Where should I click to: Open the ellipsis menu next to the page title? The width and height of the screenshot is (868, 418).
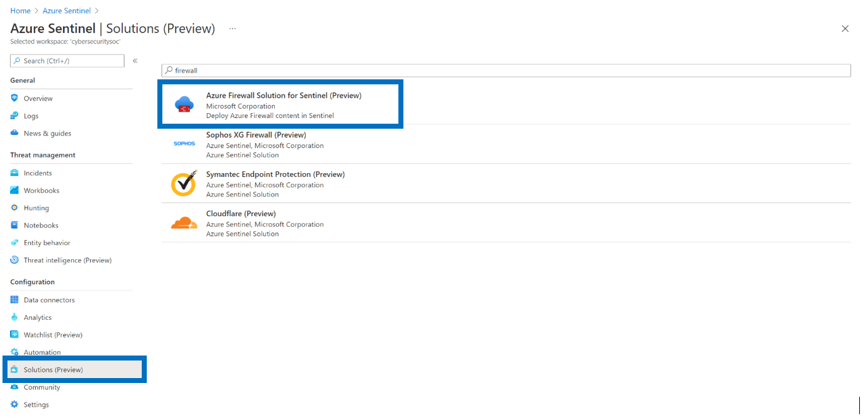click(x=232, y=28)
